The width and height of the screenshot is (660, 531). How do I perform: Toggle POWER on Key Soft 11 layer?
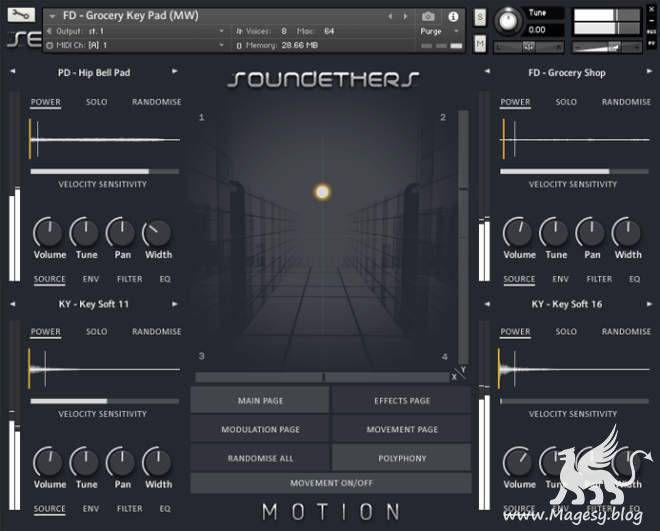45,332
